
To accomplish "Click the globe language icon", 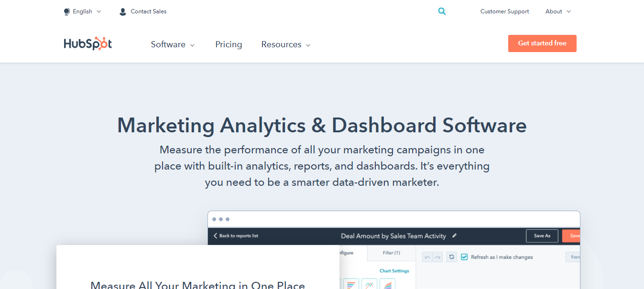I will pyautogui.click(x=67, y=11).
